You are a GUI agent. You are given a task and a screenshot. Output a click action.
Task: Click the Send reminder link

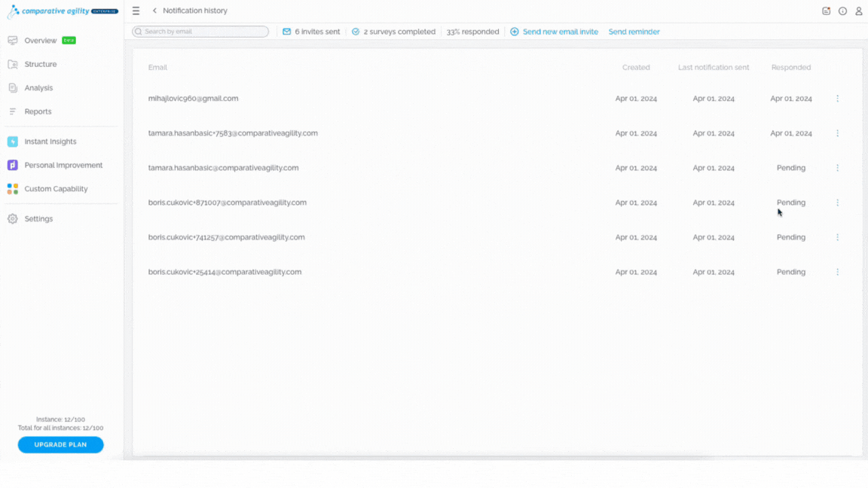634,32
